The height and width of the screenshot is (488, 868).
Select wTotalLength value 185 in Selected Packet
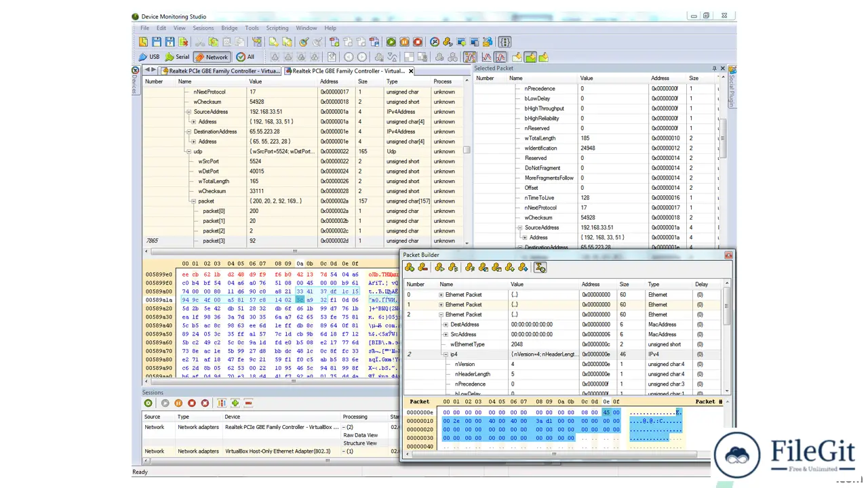click(585, 138)
